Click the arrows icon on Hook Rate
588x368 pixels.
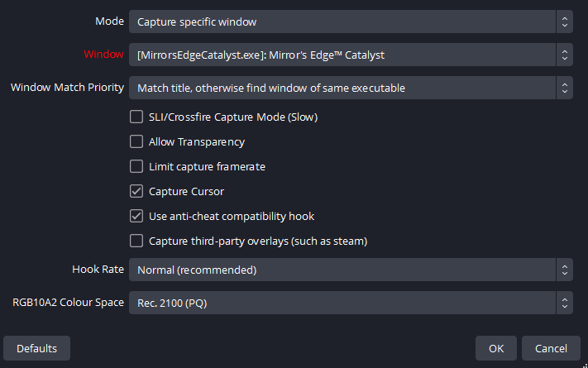(x=564, y=270)
